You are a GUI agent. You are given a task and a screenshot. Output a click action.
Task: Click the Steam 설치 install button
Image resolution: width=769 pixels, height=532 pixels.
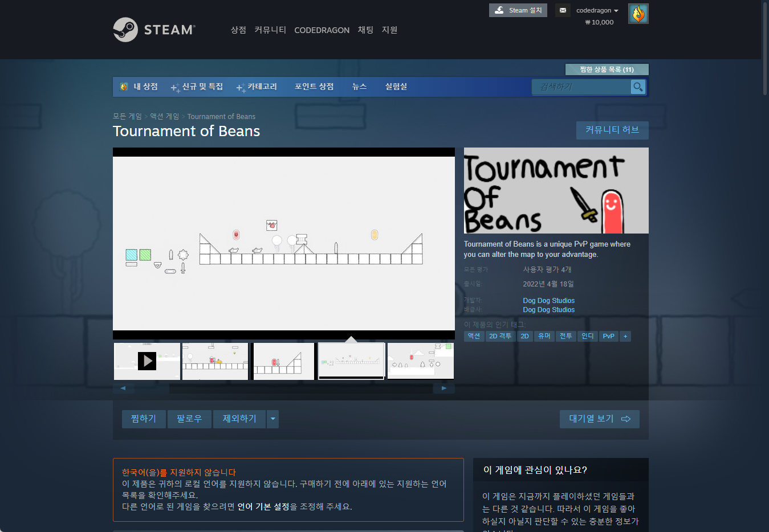[x=518, y=10]
